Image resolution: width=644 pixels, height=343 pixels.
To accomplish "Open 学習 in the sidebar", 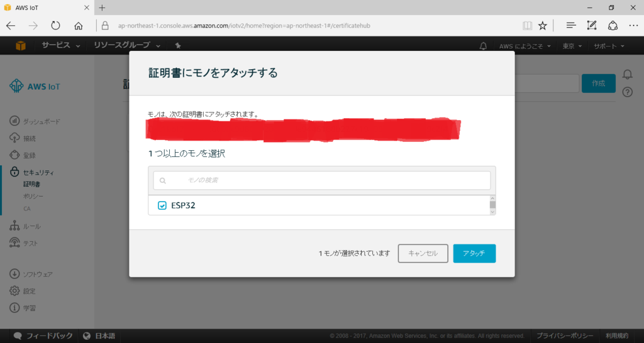I will [x=23, y=308].
